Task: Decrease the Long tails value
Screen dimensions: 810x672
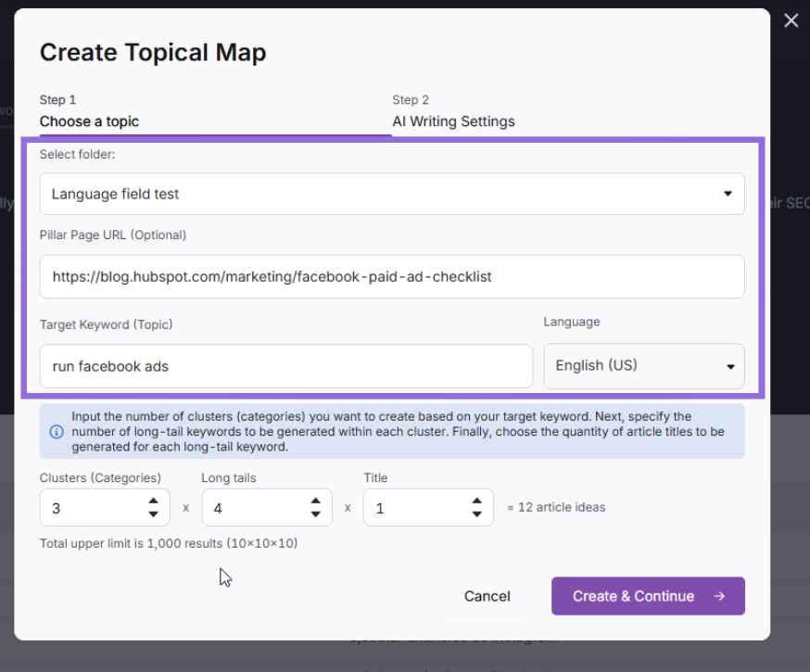Action: pyautogui.click(x=316, y=514)
